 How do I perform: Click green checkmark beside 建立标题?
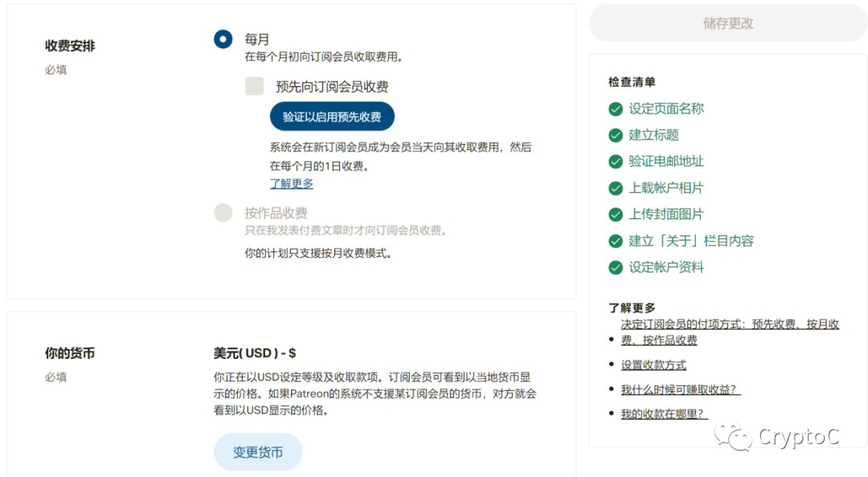(x=616, y=135)
